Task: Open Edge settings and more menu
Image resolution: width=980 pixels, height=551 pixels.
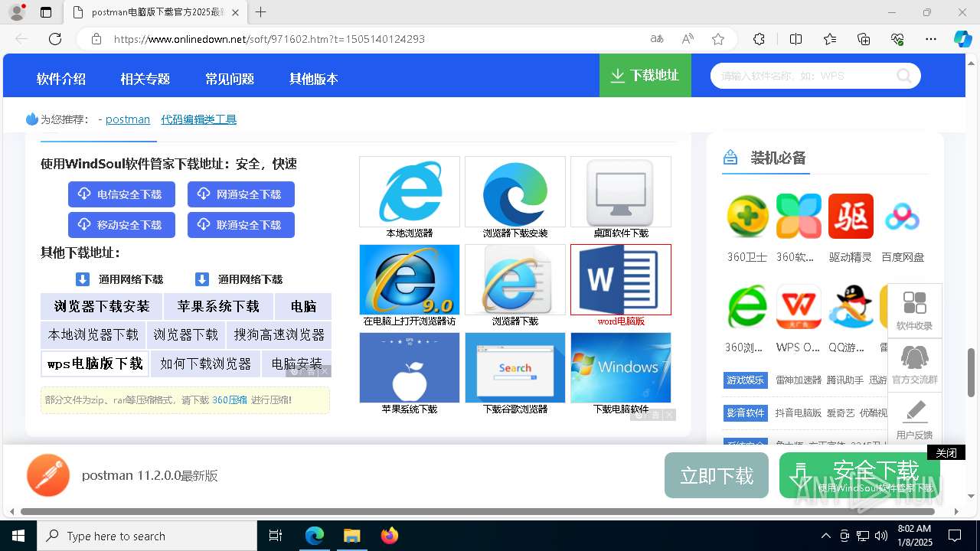Action: tap(931, 39)
